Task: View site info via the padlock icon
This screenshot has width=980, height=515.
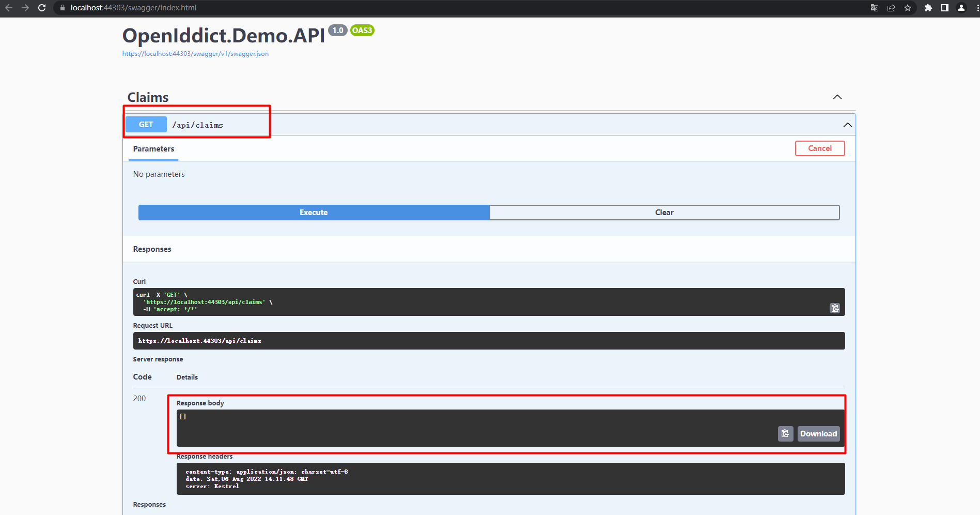Action: [x=63, y=8]
